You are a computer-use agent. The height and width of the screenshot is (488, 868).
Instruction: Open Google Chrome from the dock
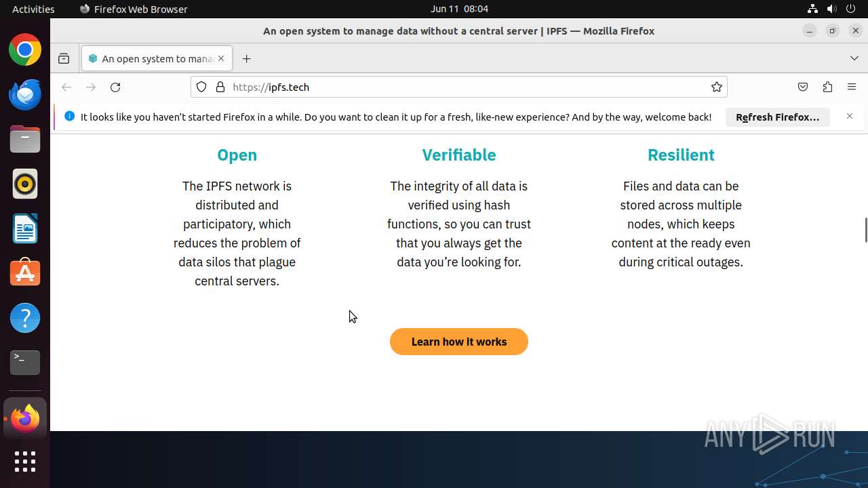pyautogui.click(x=25, y=50)
